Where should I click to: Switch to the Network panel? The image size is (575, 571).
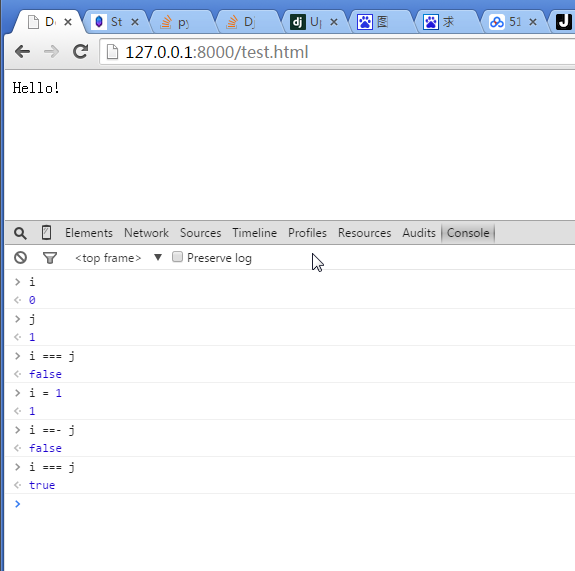click(146, 233)
